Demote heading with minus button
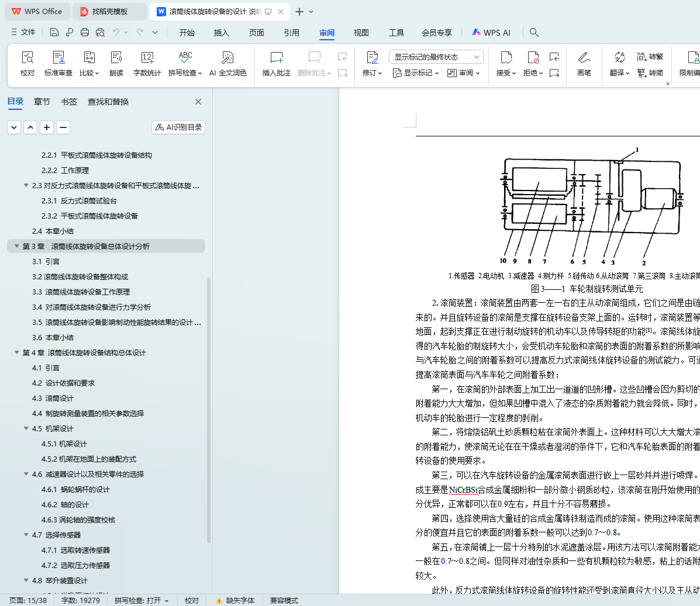 [63, 127]
